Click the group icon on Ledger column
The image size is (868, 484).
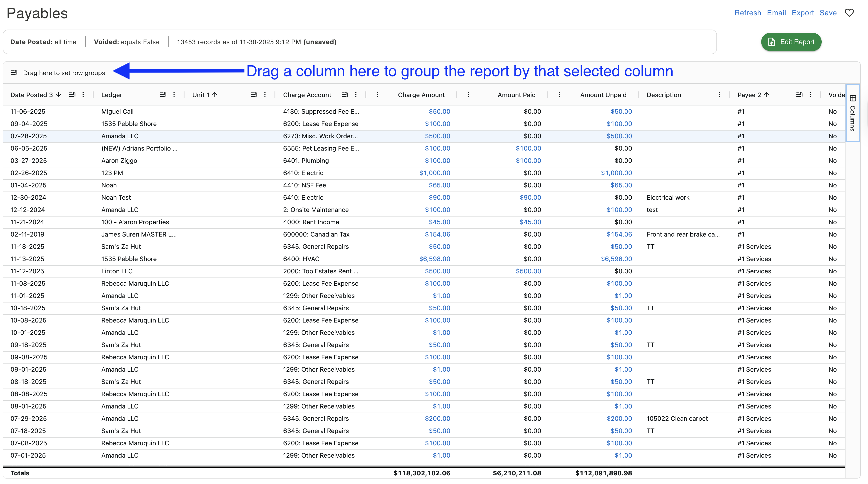click(x=163, y=95)
